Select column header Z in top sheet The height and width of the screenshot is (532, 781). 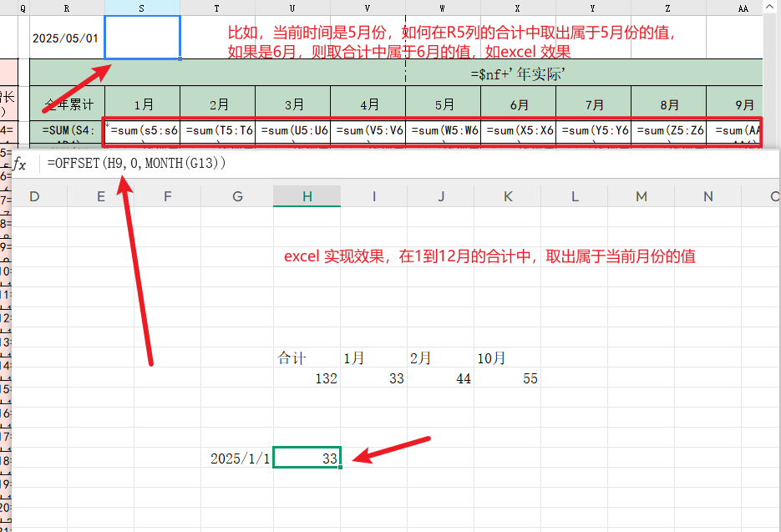click(668, 8)
